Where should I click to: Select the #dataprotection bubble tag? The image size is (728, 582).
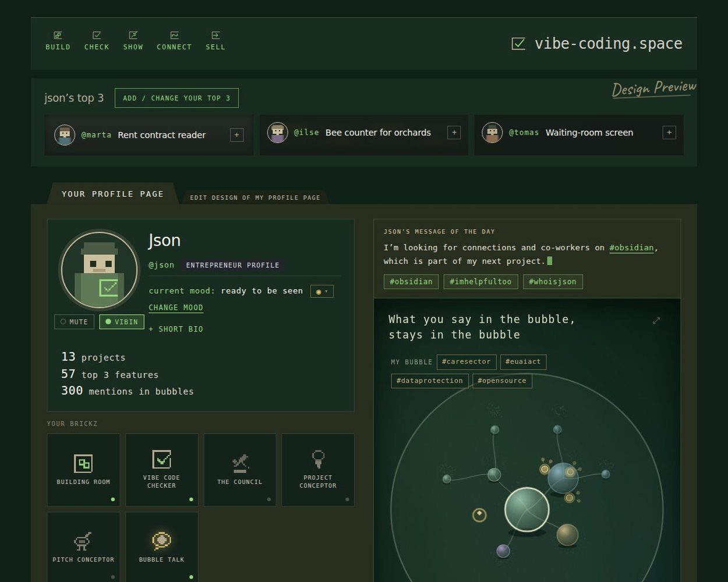pyautogui.click(x=430, y=381)
